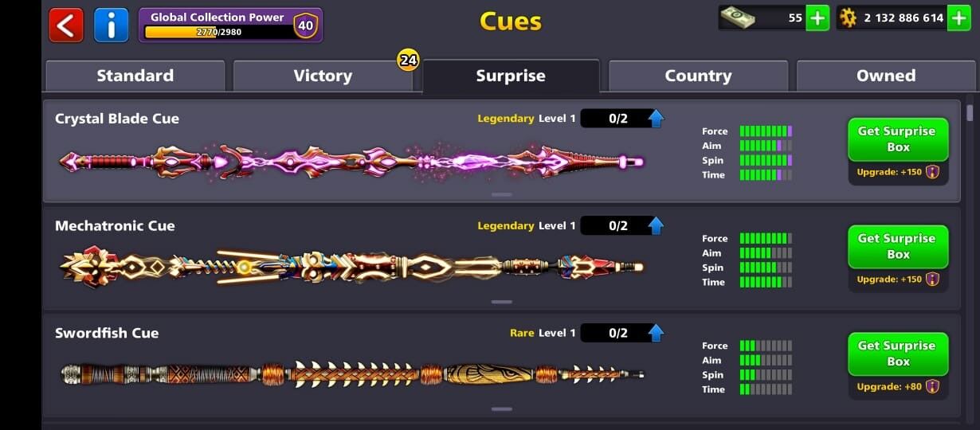Add cash with green plus button
This screenshot has height=430, width=980.
click(x=817, y=18)
